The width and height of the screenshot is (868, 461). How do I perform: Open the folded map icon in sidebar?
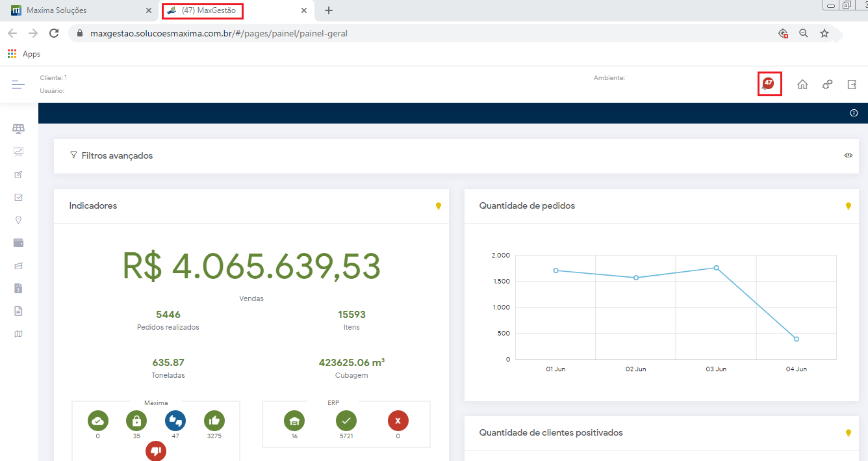(x=18, y=334)
